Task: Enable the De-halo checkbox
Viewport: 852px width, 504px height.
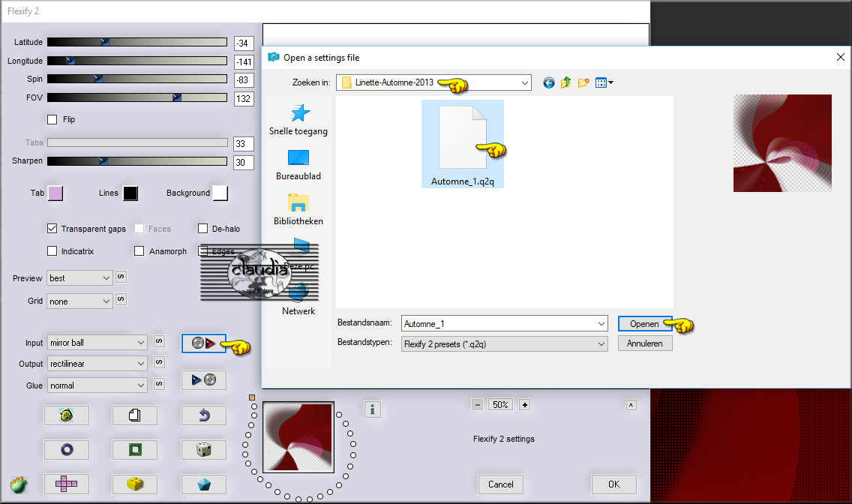Action: (202, 229)
